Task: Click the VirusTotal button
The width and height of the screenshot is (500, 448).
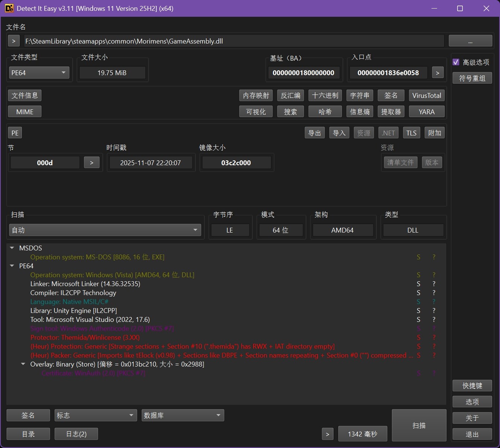Action: pos(426,96)
